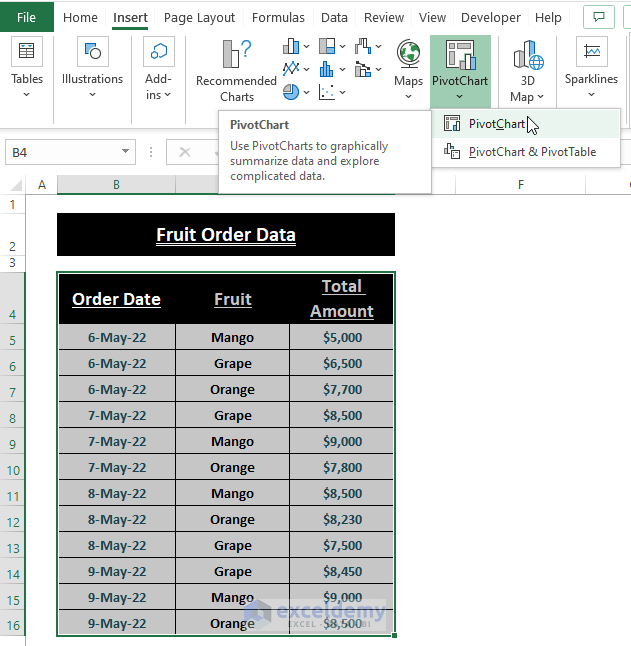Select the Orange cell in row 10
The image size is (631, 646).
tap(232, 467)
